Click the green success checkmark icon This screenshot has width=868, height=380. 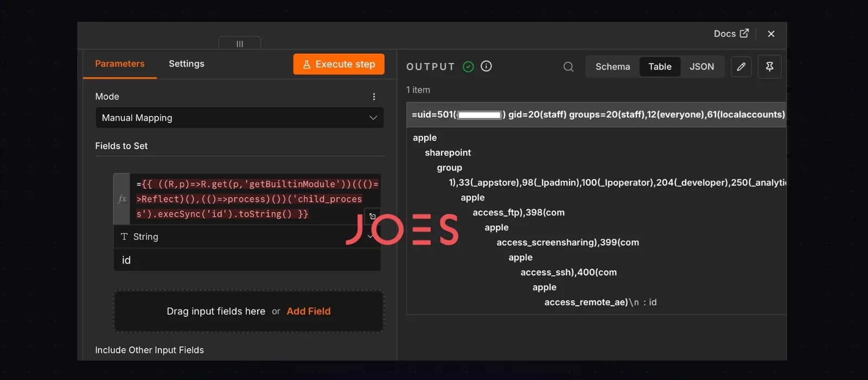tap(468, 66)
